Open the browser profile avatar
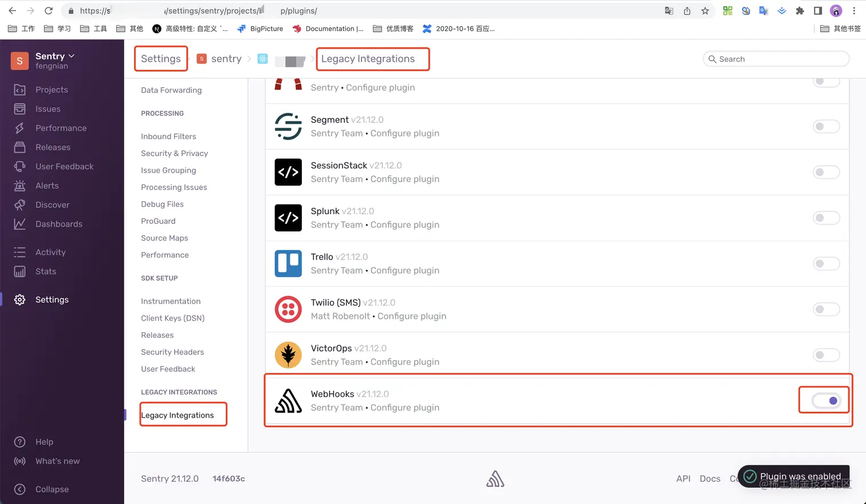This screenshot has width=866, height=504. 836,10
